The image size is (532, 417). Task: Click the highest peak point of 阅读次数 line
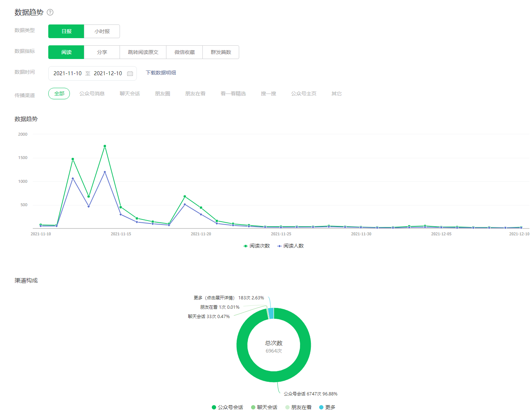105,146
